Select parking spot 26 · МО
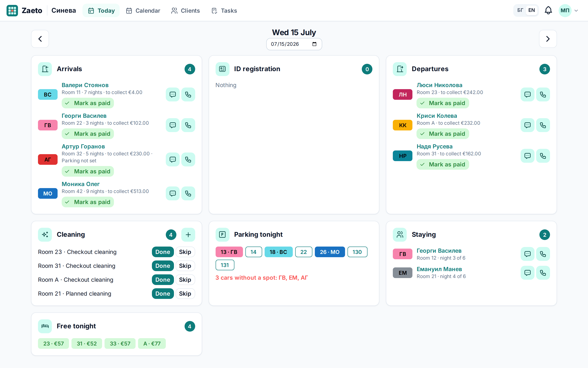 330,252
